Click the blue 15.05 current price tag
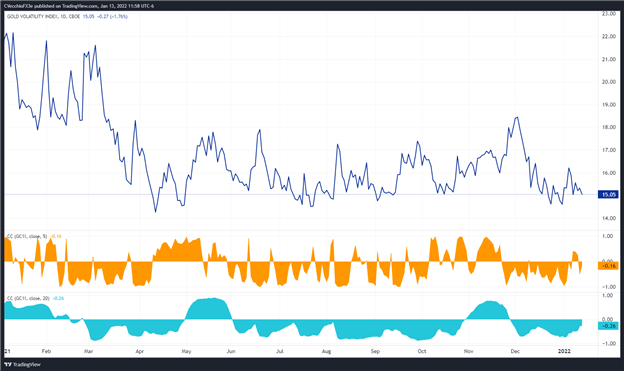Screen dimensions: 624x371 (608, 194)
